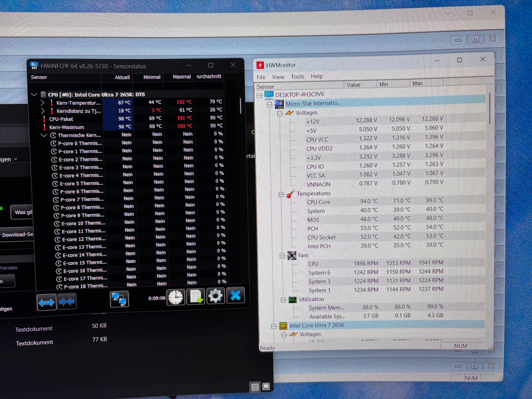Viewport: 532px width, 399px height.
Task: Click the HWiNFO shrink-columns arrows icon
Action: coord(67,301)
